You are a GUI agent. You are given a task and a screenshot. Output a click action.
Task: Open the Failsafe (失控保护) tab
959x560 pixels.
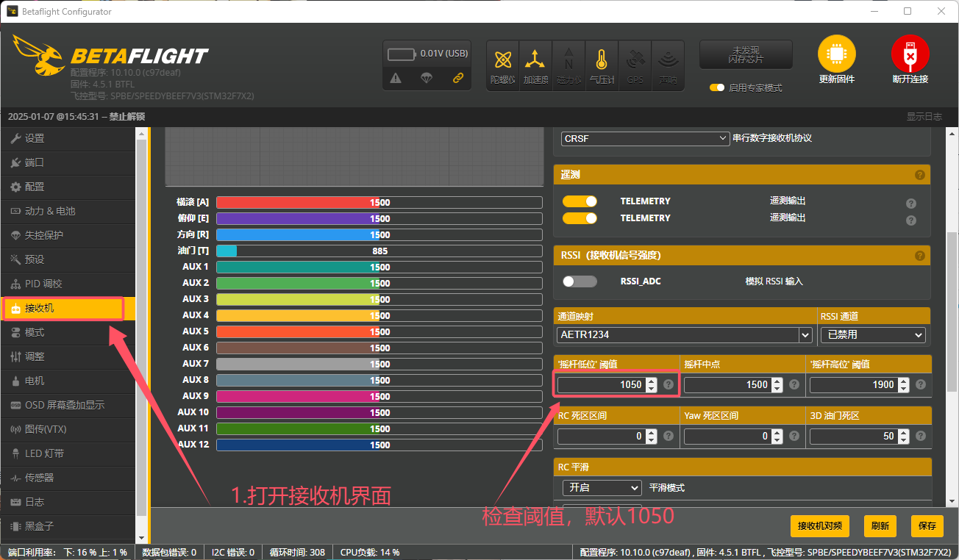(x=68, y=235)
